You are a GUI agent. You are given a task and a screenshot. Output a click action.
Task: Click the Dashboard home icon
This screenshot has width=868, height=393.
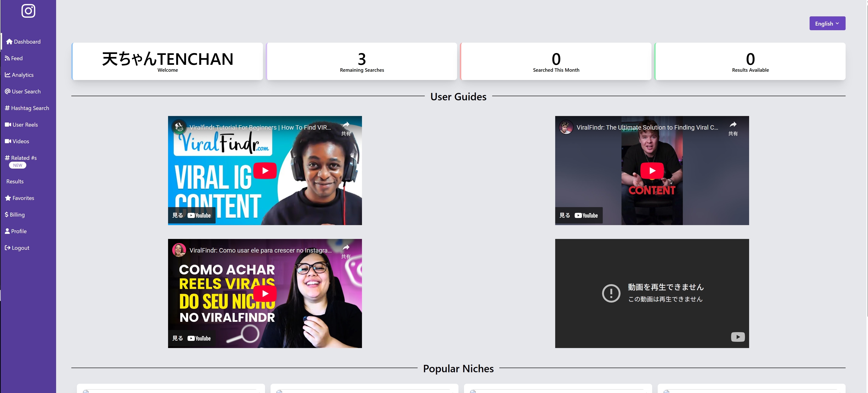[x=9, y=42]
